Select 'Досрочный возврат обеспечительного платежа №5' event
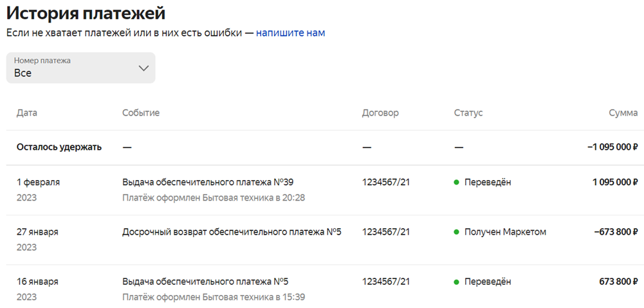Screen dimensions: 644x308 [x=232, y=231]
